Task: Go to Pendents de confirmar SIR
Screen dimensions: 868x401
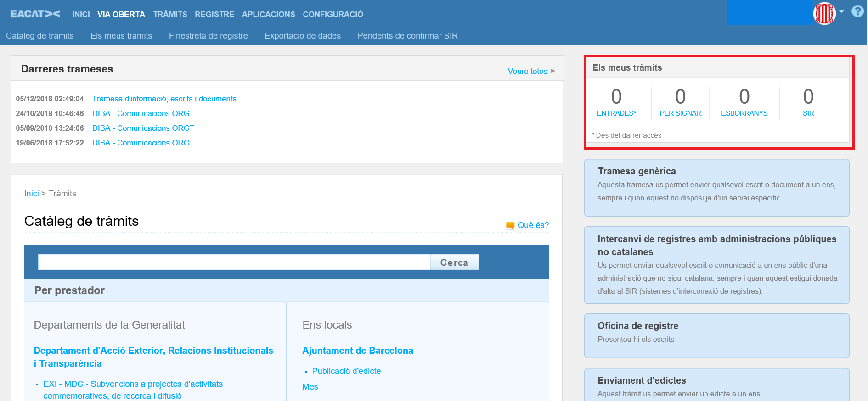Action: tap(407, 36)
